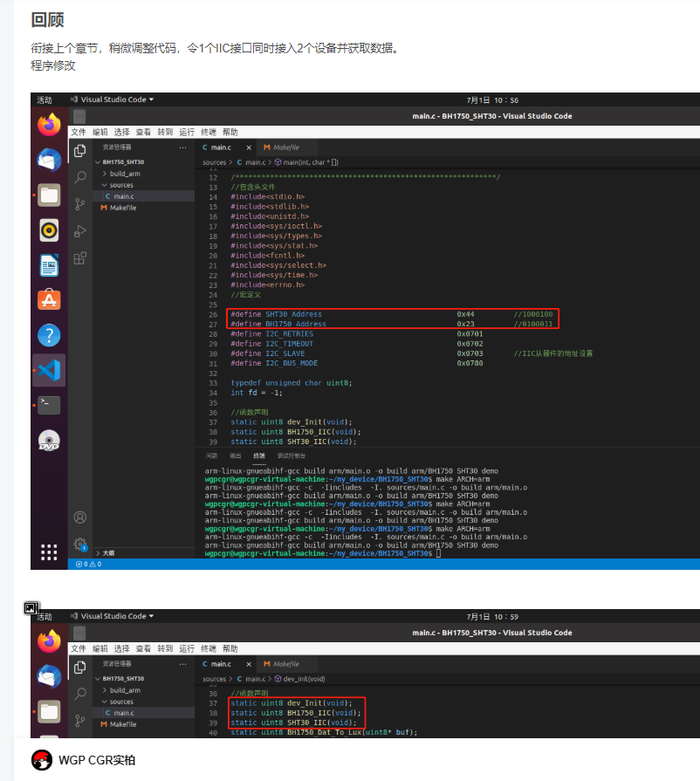Click the 7月1日 10:59 clock
This screenshot has width=700, height=781.
coord(492,617)
